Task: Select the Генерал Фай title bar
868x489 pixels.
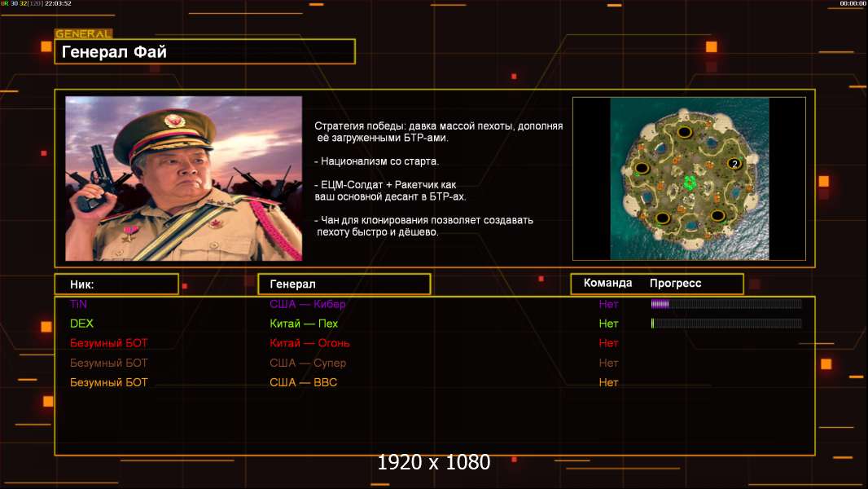Action: point(204,52)
